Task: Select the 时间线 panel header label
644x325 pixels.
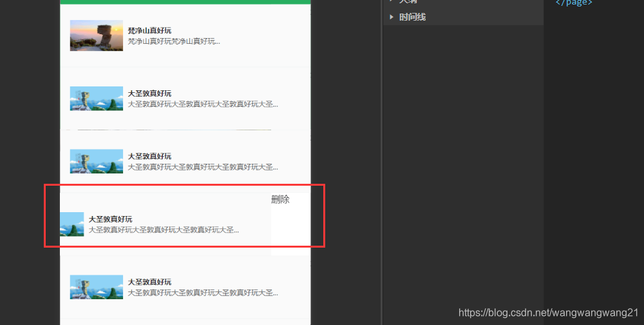Action: 412,17
